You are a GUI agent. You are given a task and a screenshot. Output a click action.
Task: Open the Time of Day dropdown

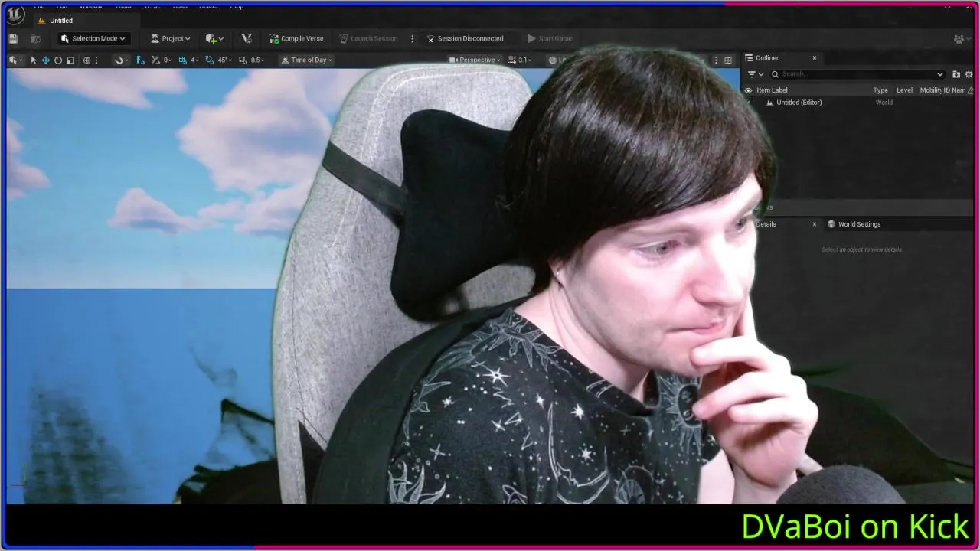[307, 60]
